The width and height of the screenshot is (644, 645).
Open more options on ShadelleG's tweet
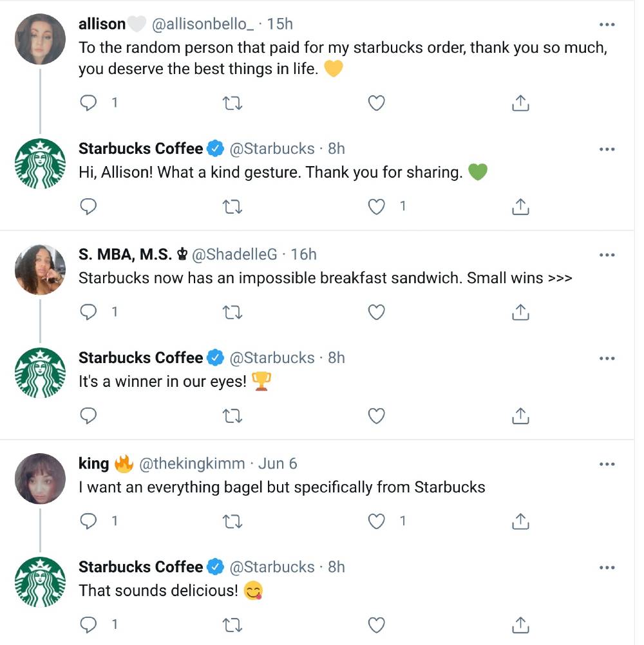point(607,254)
